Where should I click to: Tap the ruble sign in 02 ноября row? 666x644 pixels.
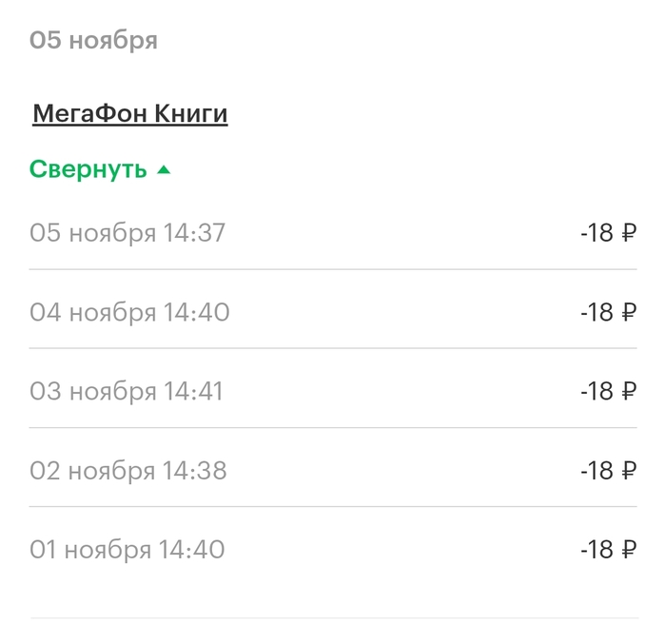628,471
